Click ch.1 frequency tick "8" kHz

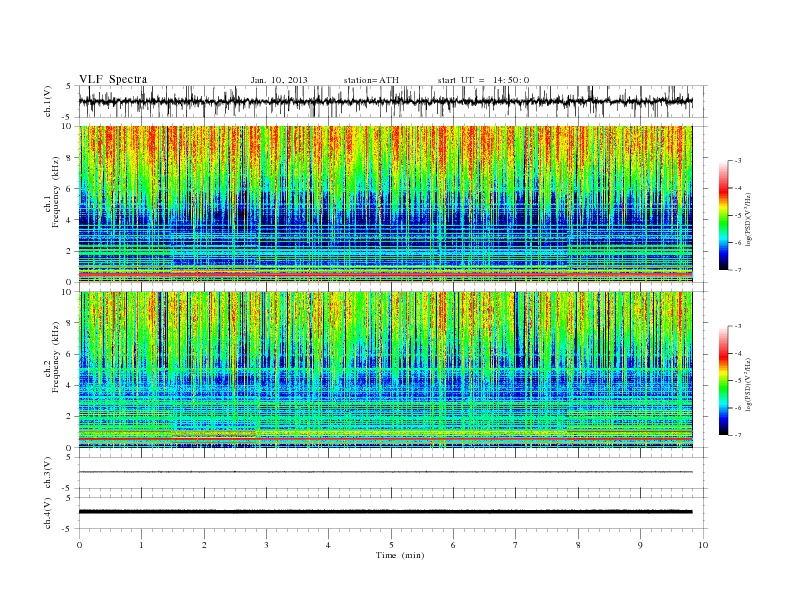pos(69,158)
